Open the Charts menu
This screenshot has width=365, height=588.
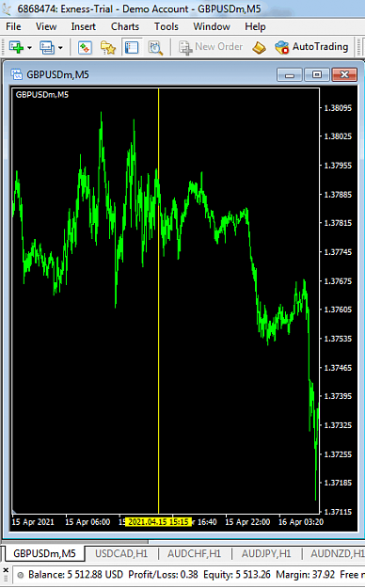125,26
